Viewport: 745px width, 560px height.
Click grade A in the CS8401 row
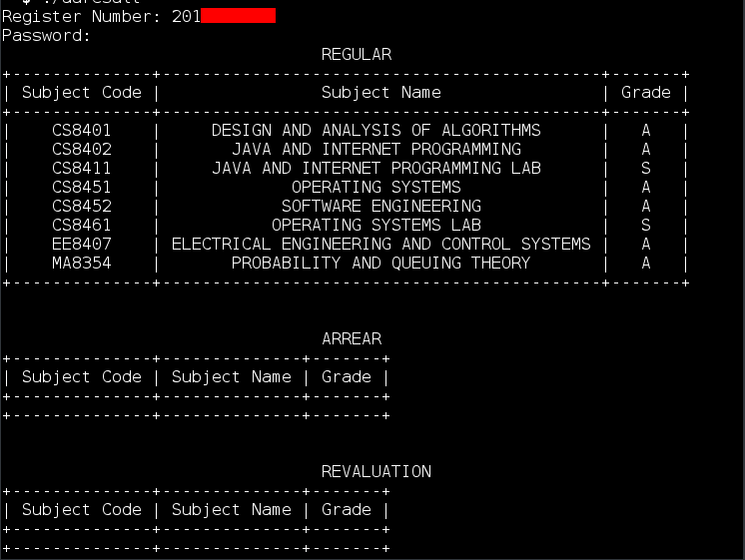point(646,130)
